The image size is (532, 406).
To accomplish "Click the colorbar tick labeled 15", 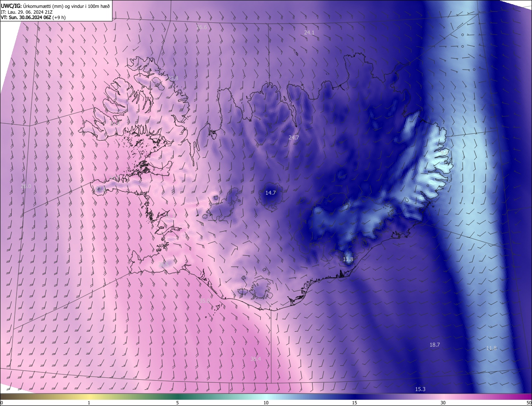I will [x=355, y=403].
